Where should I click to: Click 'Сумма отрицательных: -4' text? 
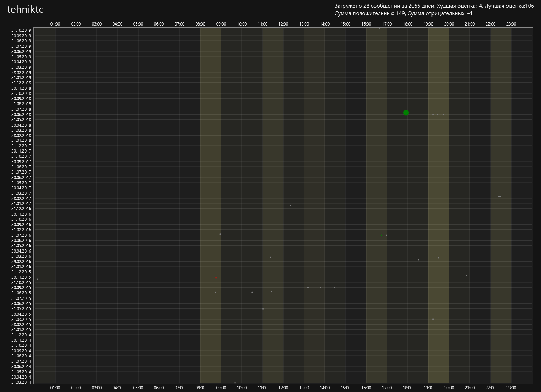tap(440, 13)
